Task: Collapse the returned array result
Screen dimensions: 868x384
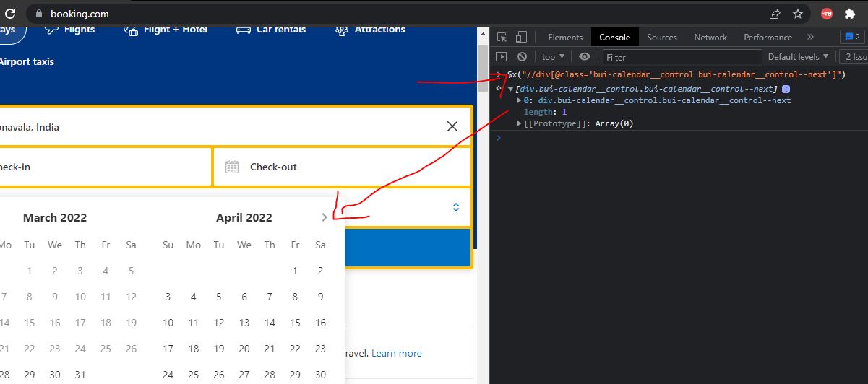Action: 511,89
